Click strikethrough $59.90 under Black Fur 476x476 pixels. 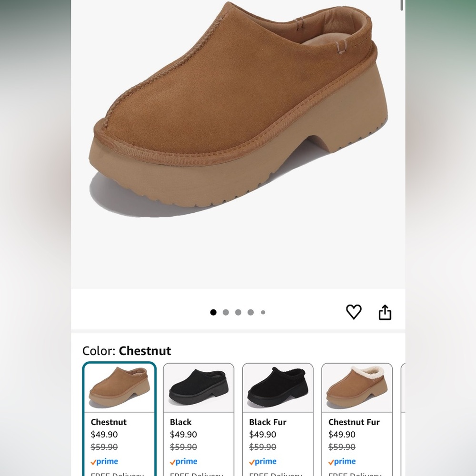tap(263, 447)
